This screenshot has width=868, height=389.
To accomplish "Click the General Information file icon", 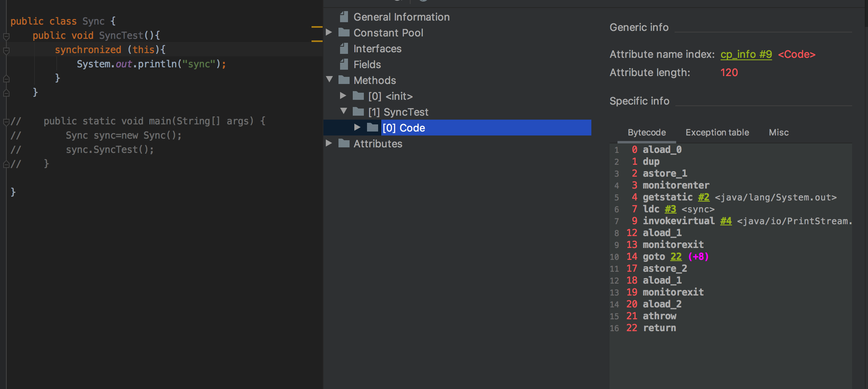I will pos(344,17).
